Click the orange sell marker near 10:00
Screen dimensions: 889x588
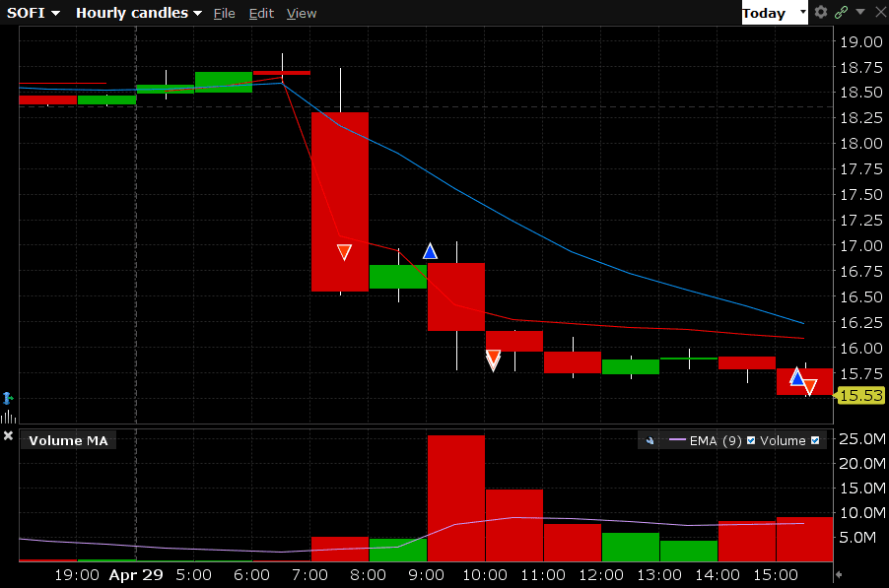(493, 360)
